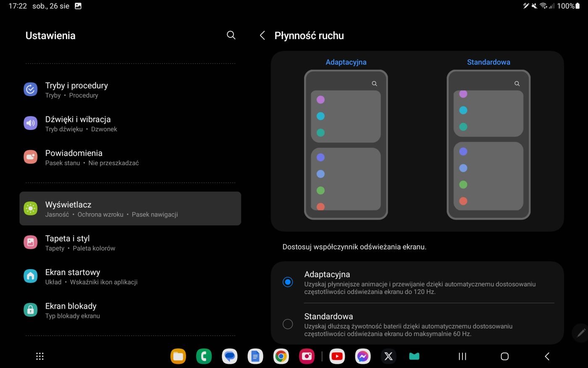
Task: Launch the Messenger app
Action: 363,356
